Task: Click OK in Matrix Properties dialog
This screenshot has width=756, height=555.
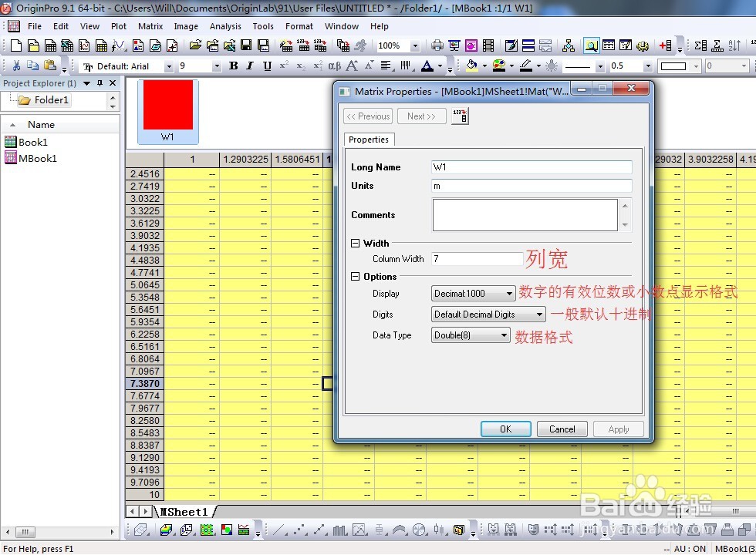Action: (506, 429)
